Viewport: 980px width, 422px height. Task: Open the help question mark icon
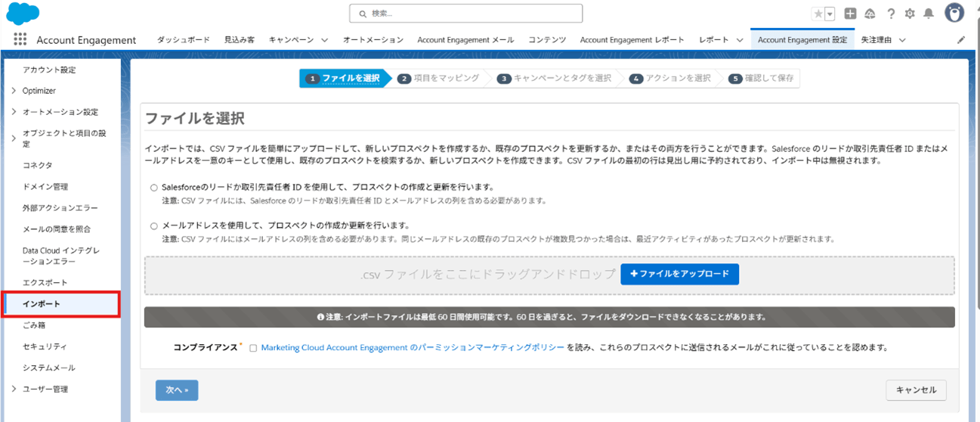click(x=891, y=14)
